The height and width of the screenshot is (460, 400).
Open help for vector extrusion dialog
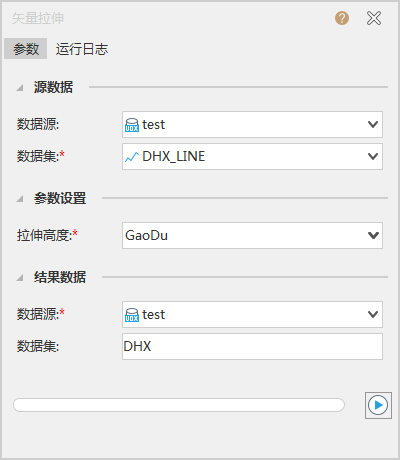point(342,18)
